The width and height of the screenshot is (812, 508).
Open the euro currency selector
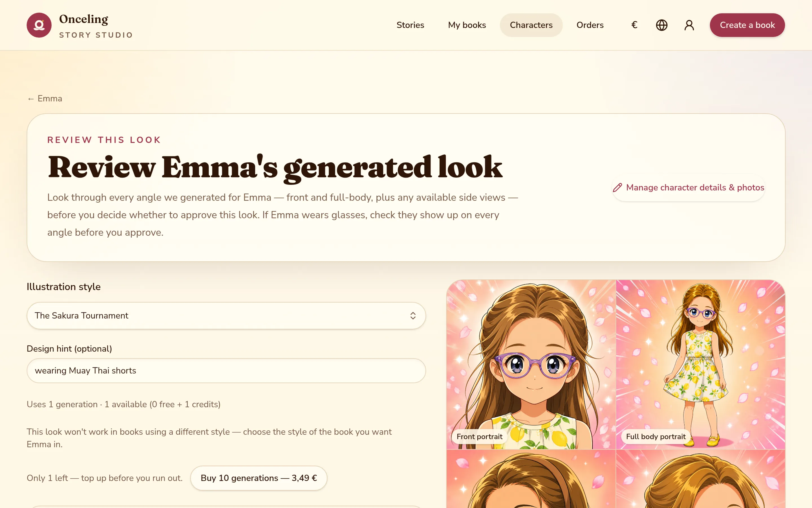(x=634, y=25)
